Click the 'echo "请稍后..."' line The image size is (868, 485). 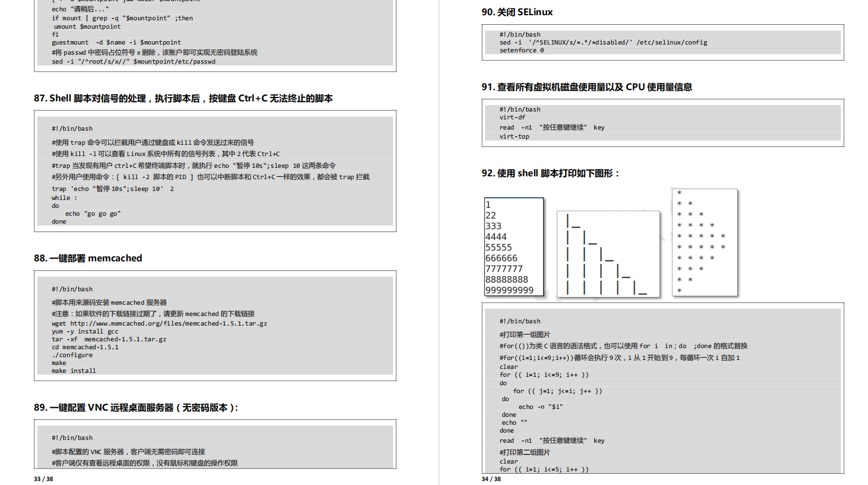[80, 9]
